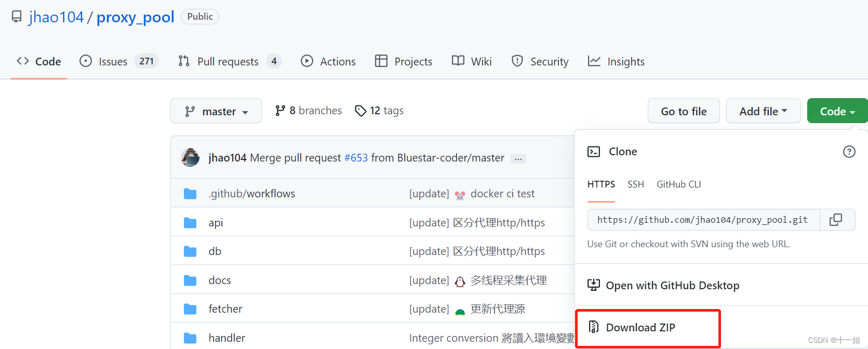Click the db folder icon

click(190, 251)
